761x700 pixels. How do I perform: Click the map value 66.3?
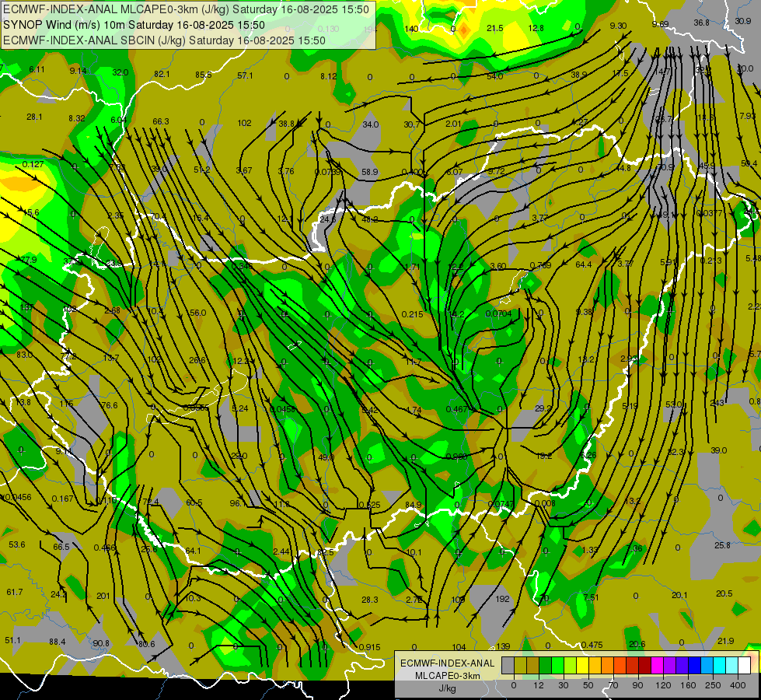161,121
